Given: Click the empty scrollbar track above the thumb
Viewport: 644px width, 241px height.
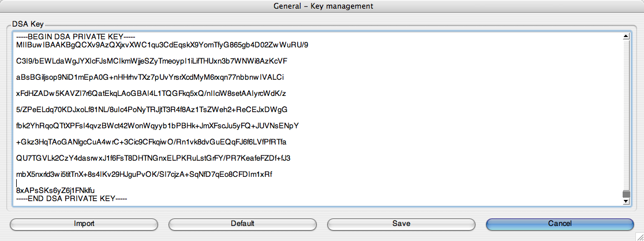Looking at the screenshot, I should click(x=626, y=115).
